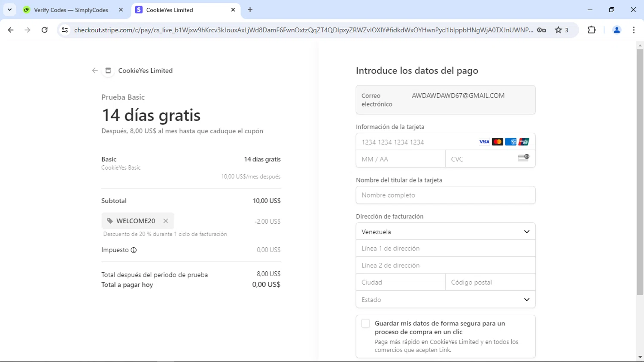This screenshot has height=362, width=644.
Task: Go forward in browser history
Action: click(27, 30)
